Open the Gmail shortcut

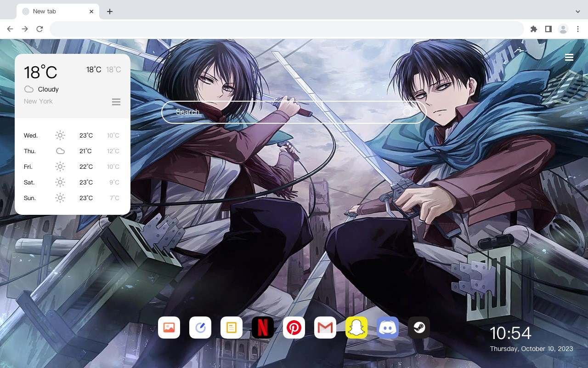[325, 328]
